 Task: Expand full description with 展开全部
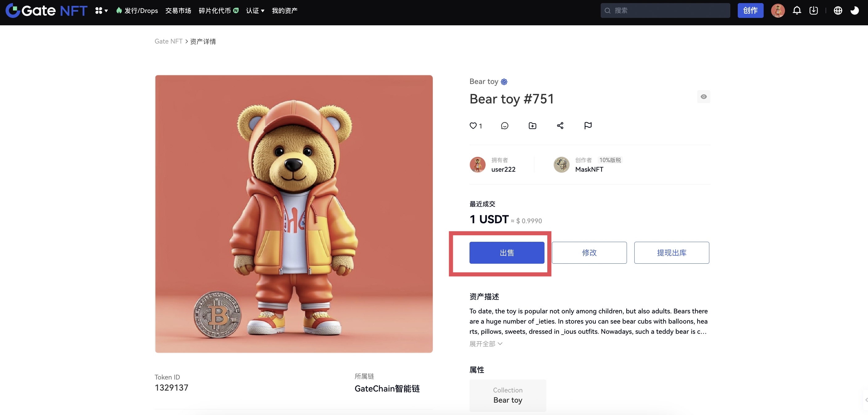[486, 344]
